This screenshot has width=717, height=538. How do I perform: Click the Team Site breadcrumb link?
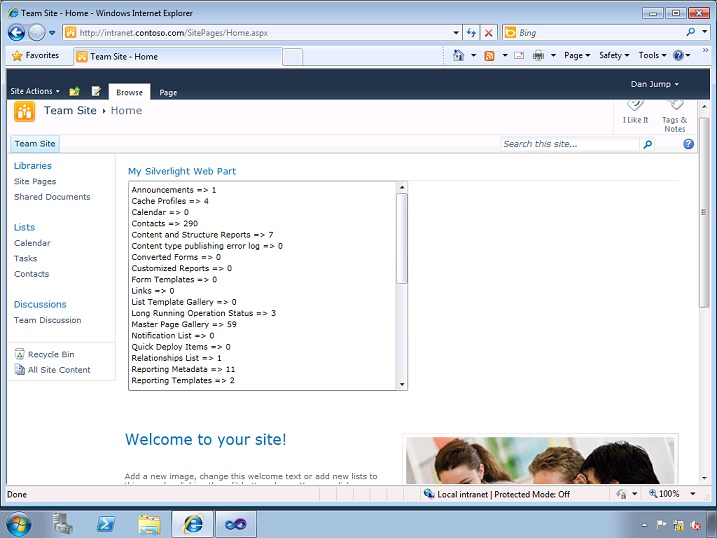[x=70, y=110]
